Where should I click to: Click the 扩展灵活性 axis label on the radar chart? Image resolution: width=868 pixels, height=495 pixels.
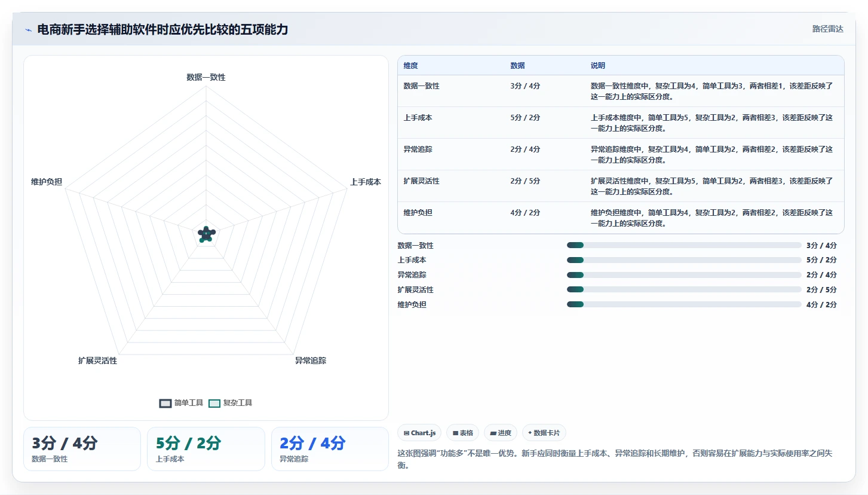pos(97,360)
